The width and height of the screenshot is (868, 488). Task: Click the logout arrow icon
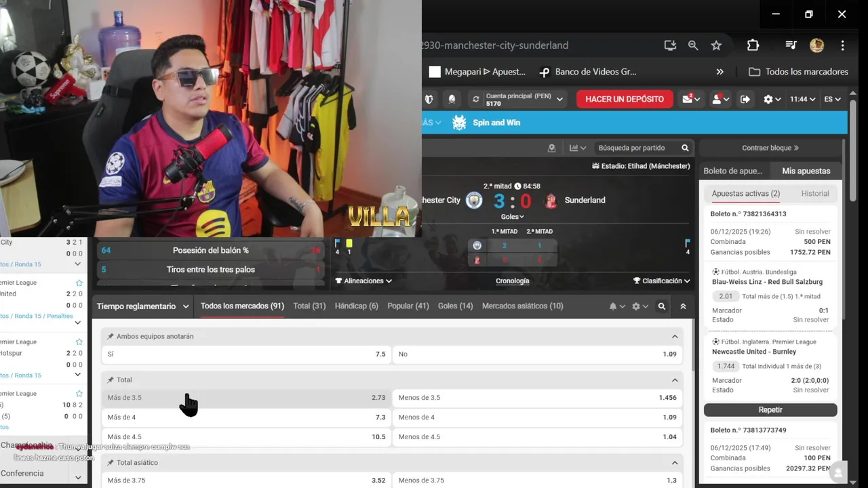click(745, 99)
